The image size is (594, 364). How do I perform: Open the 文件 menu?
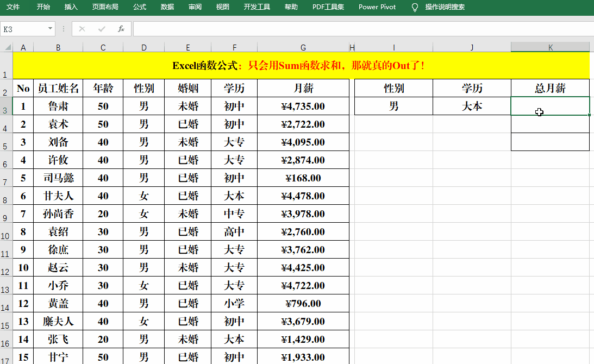pyautogui.click(x=13, y=7)
